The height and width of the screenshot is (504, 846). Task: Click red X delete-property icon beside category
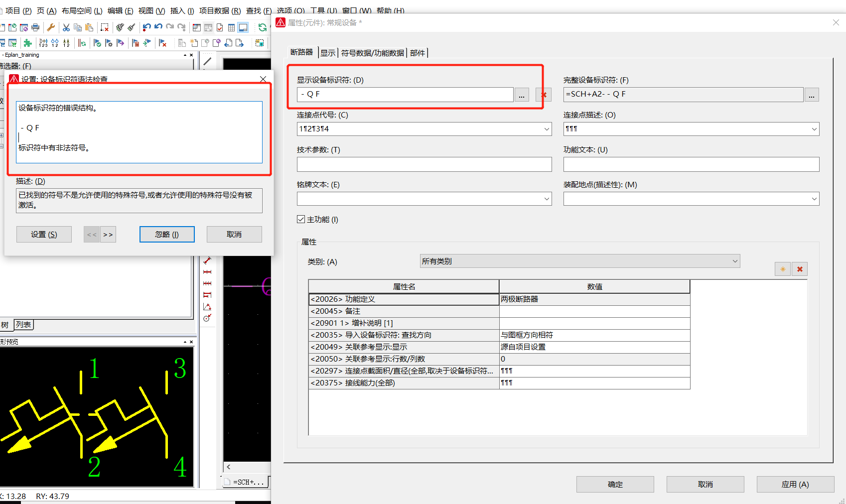800,269
